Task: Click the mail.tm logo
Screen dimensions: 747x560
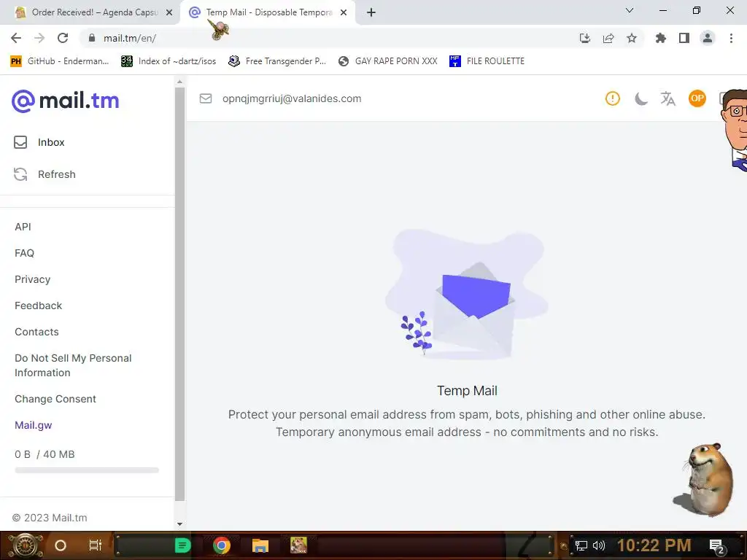Action: click(x=65, y=101)
